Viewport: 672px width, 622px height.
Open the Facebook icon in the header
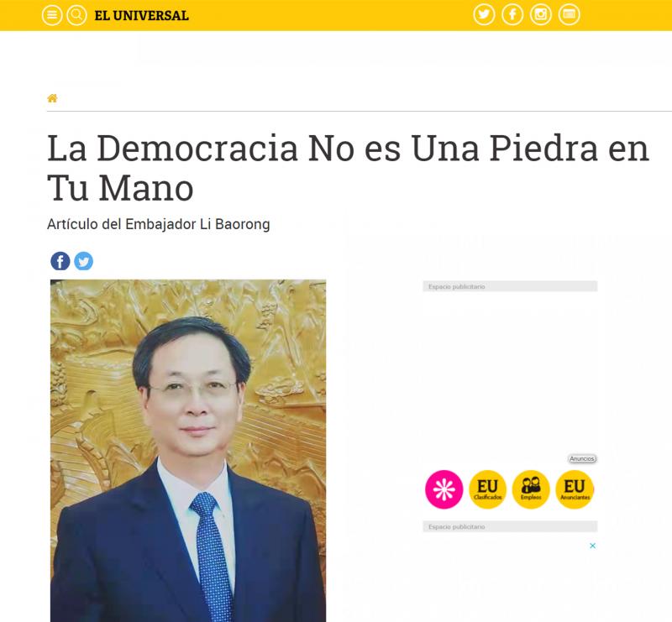click(x=512, y=14)
